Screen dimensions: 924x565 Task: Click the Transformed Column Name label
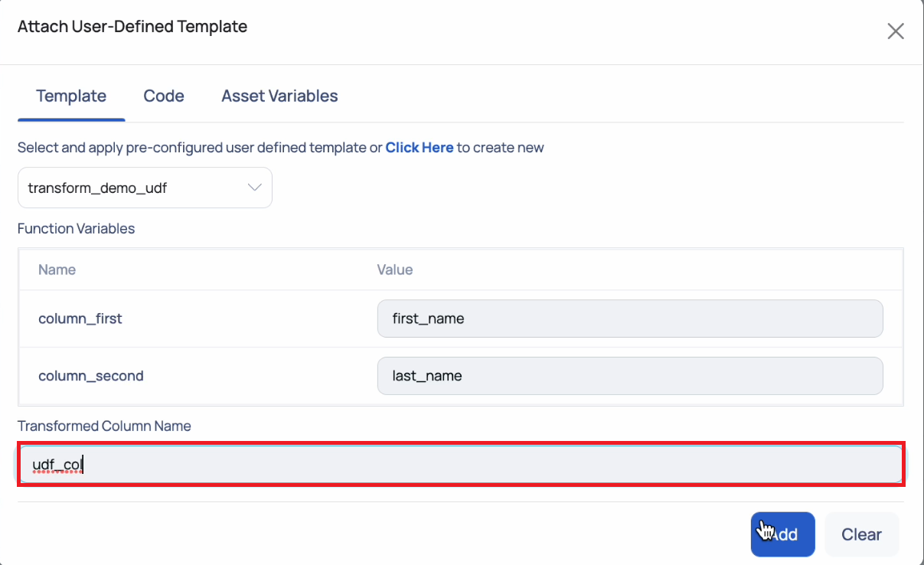(104, 426)
